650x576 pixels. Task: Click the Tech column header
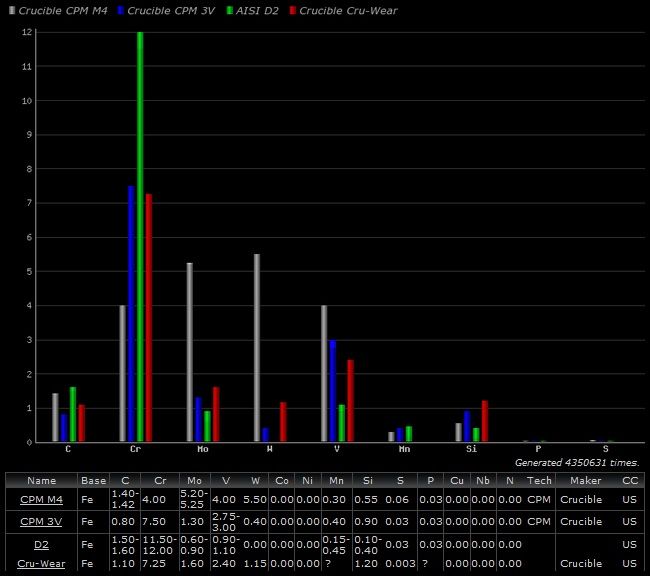click(539, 480)
